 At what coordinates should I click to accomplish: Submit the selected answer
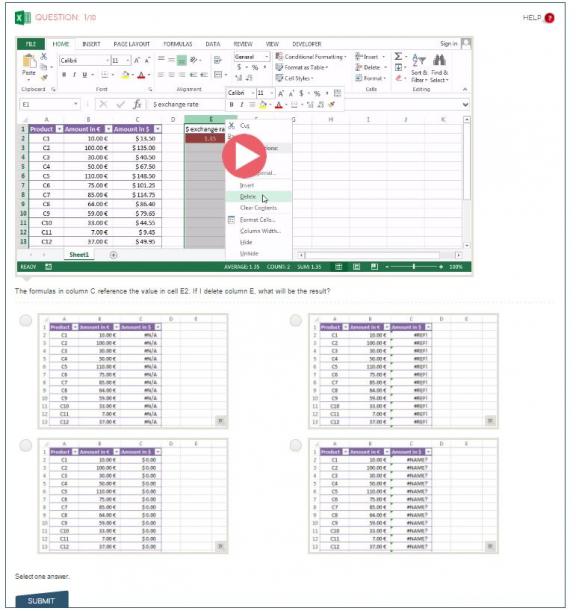click(42, 600)
